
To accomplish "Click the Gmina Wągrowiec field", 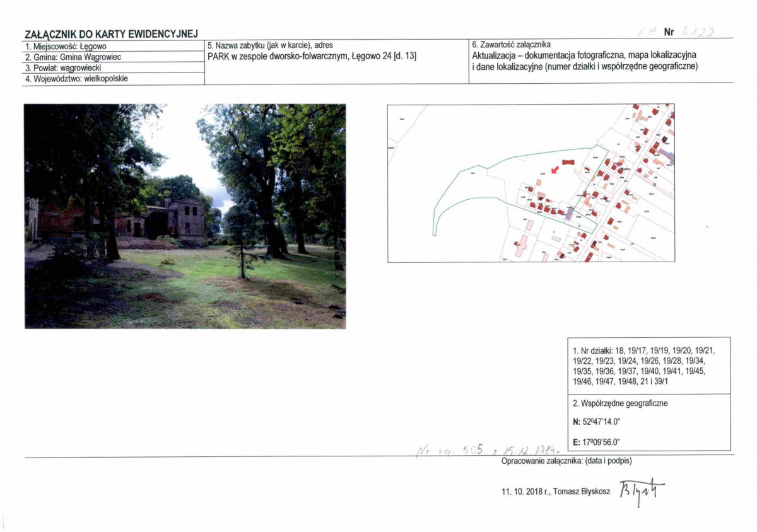I will pyautogui.click(x=114, y=57).
